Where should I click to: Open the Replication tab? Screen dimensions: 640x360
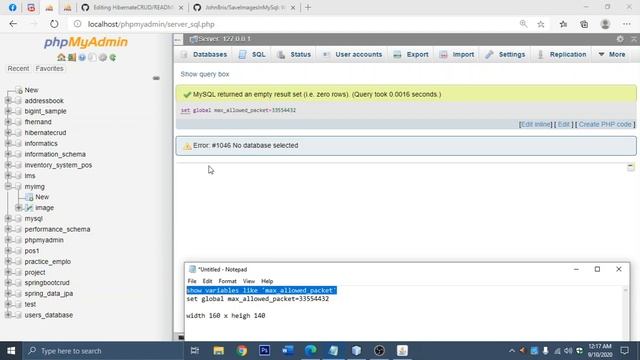pyautogui.click(x=562, y=54)
